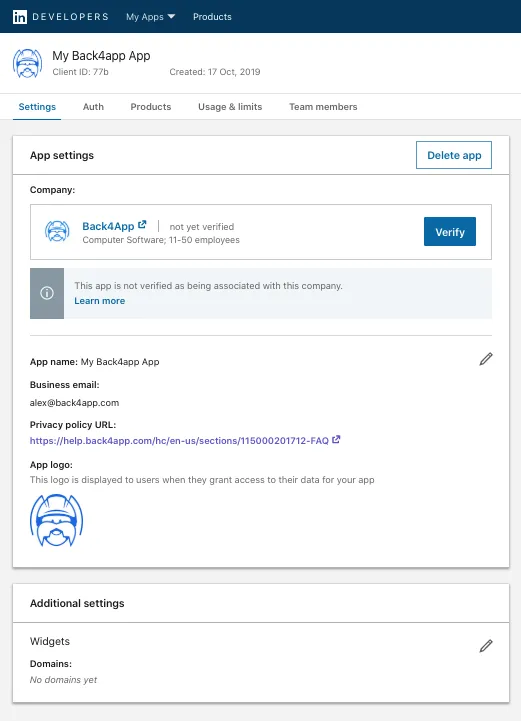This screenshot has height=721, width=521.
Task: Open the Back4App company link
Action: [108, 226]
